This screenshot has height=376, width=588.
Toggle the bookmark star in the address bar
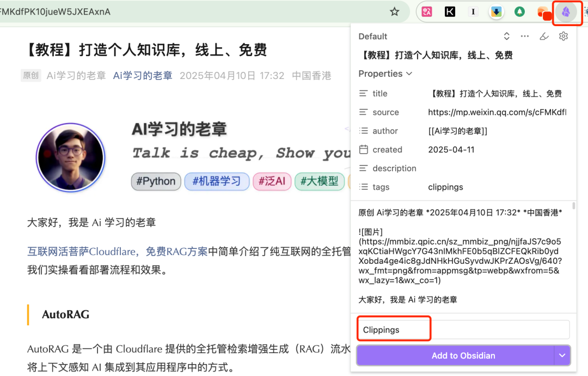point(394,11)
